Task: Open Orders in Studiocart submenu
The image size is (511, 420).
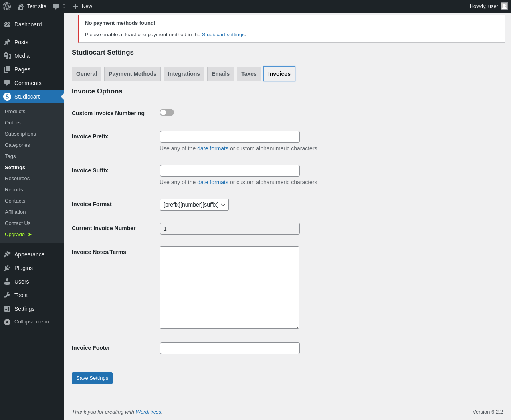Action: 32,123
